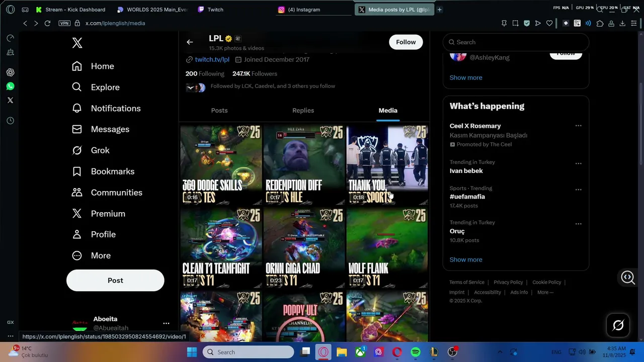This screenshot has height=362, width=644.
Task: Open X shortcut in the browser sidebar
Action: (10, 100)
